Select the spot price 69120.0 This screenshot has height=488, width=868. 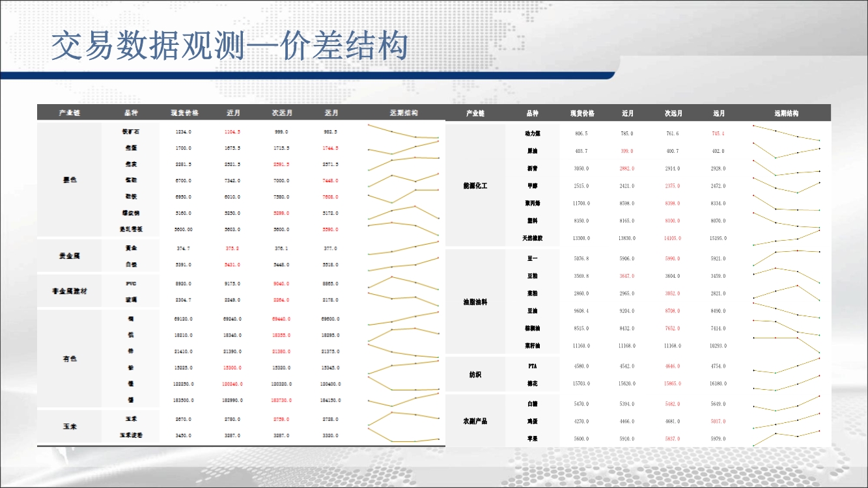click(184, 319)
